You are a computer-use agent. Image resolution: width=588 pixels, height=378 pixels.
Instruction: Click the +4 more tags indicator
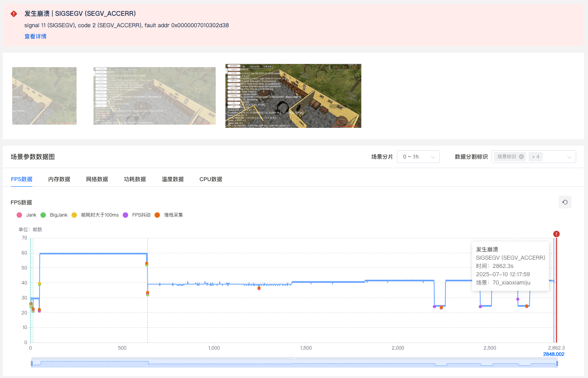536,157
